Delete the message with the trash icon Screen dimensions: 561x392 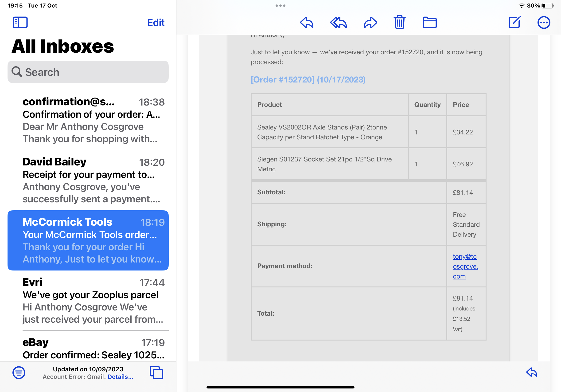pos(399,23)
